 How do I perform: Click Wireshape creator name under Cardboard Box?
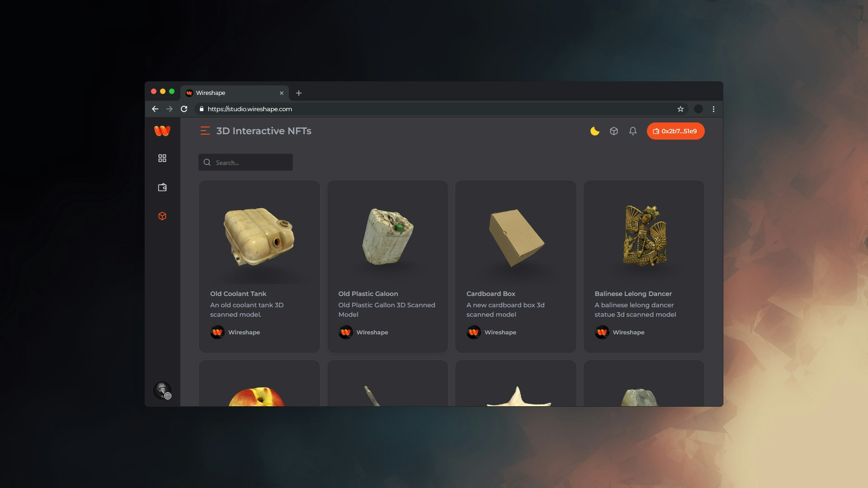(500, 332)
